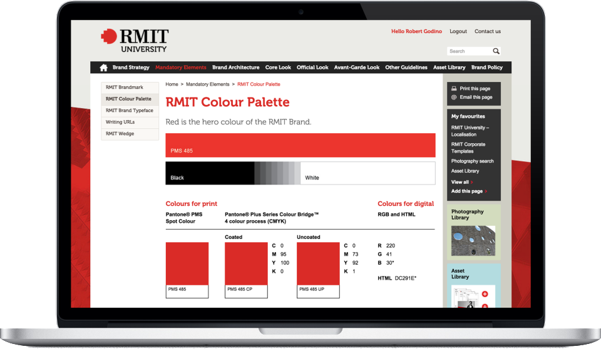The height and width of the screenshot is (364, 601).
Task: Click the Logout link
Action: (458, 31)
